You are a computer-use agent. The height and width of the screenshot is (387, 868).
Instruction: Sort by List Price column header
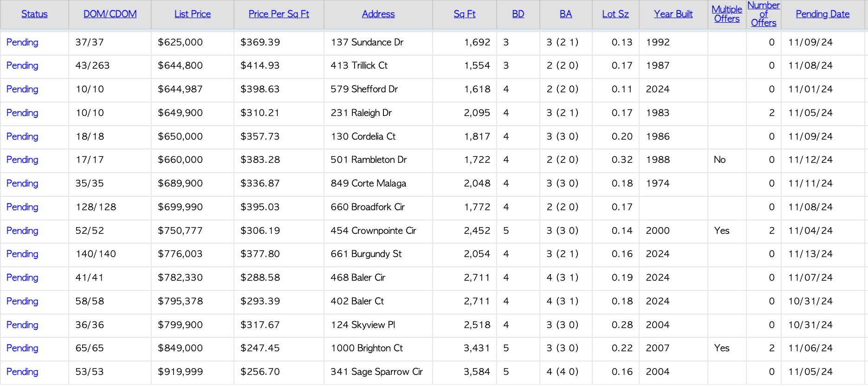[193, 14]
